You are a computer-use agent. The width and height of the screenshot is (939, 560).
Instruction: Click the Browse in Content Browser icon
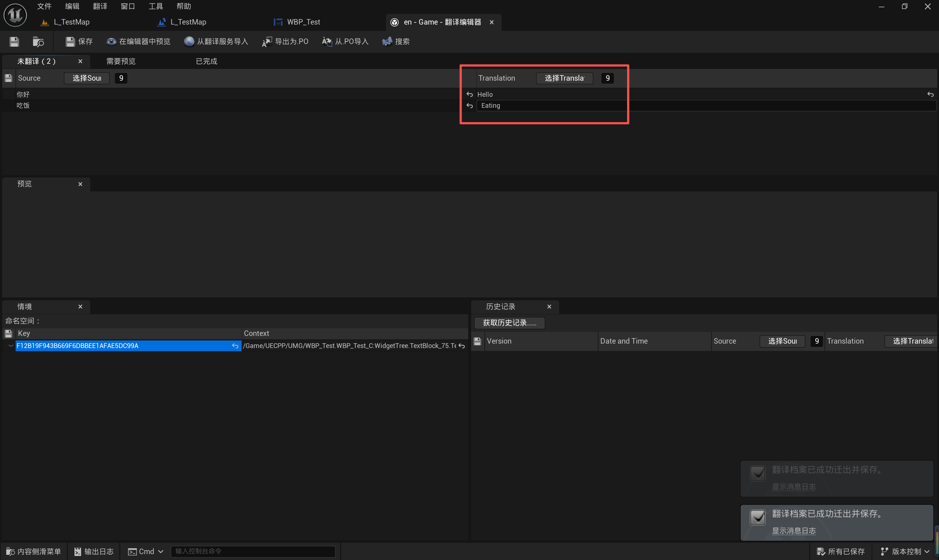point(38,41)
